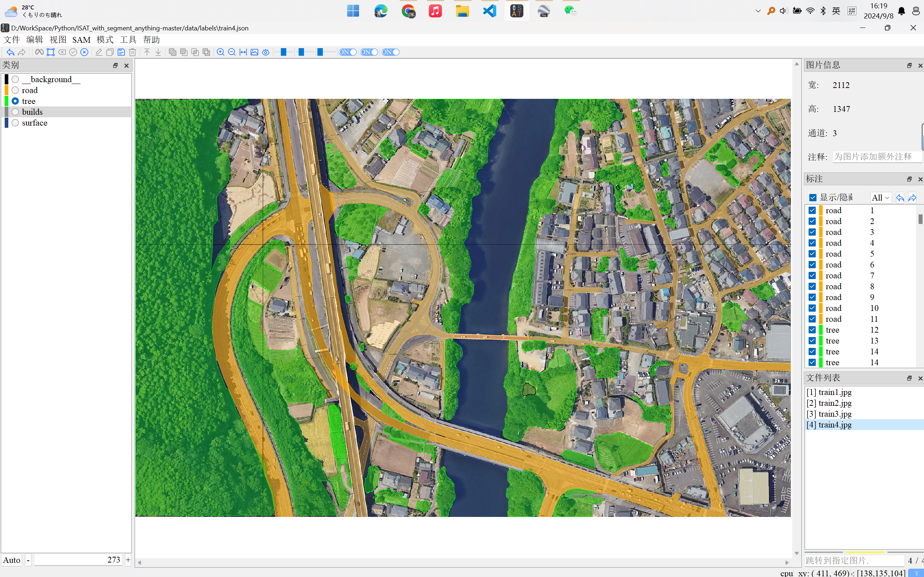924x577 pixels.
Task: Click the blue cancel annotation X icon
Action: click(x=84, y=52)
